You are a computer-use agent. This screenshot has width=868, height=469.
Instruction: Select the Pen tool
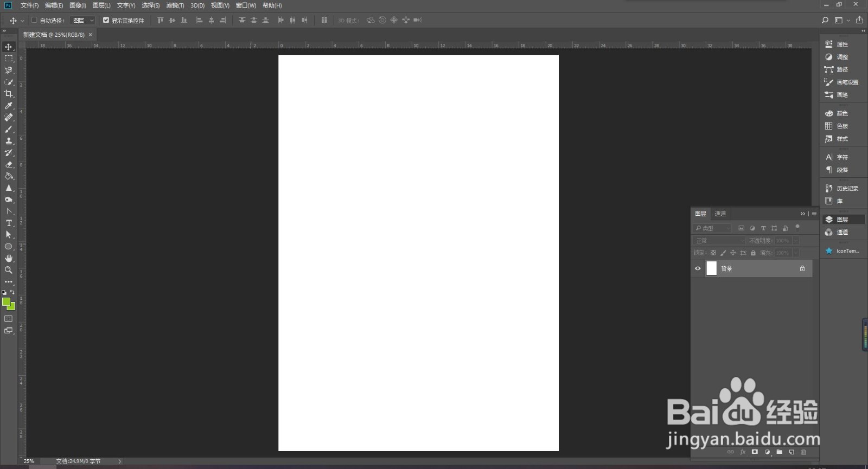(x=9, y=211)
